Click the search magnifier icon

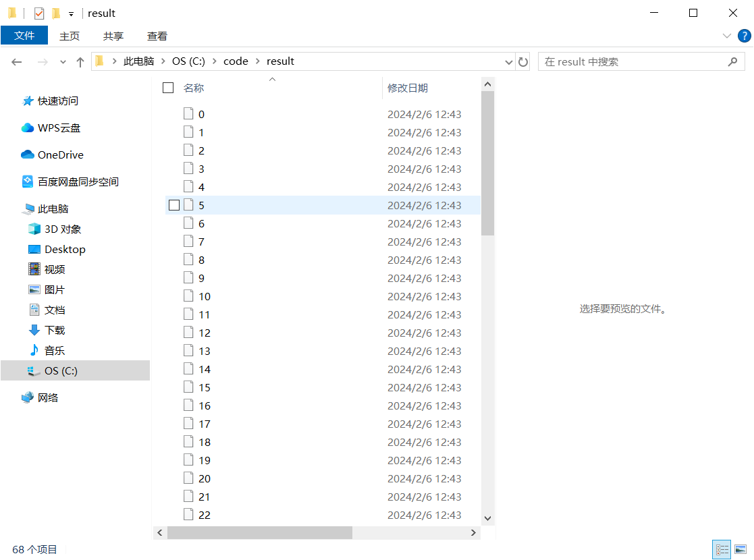(733, 62)
